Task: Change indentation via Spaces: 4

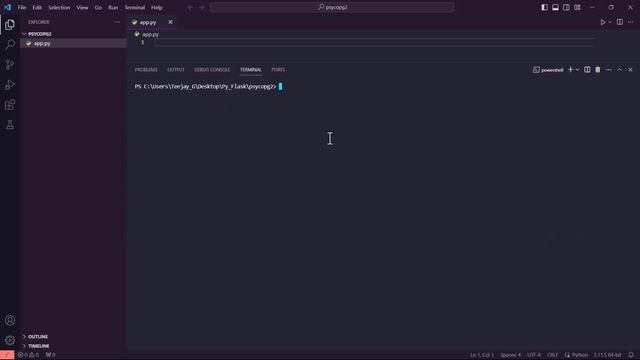Action: (510, 355)
